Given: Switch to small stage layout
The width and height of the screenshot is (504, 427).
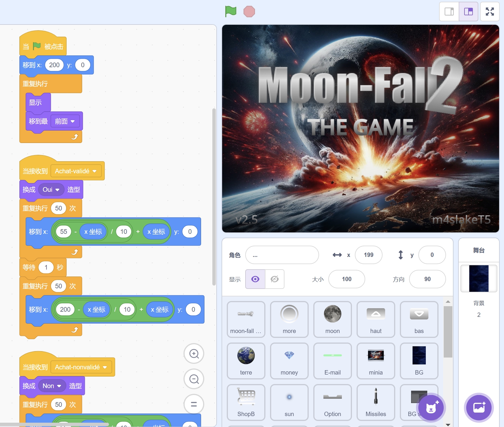Looking at the screenshot, I should pos(449,12).
